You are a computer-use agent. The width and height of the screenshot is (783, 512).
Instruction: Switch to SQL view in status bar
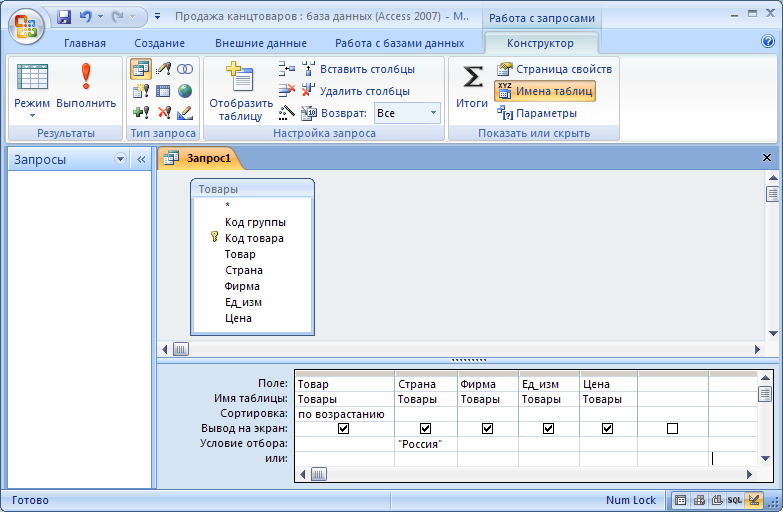(735, 500)
